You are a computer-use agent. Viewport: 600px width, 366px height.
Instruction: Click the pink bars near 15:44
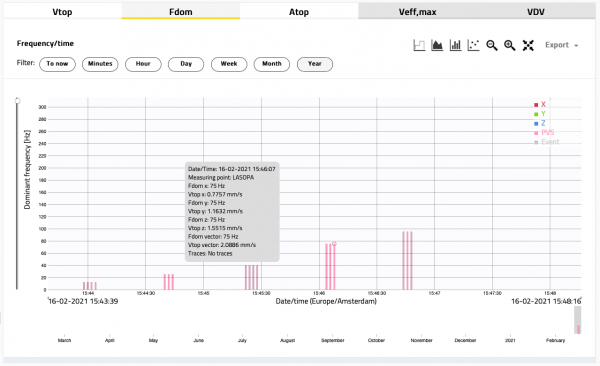tap(90, 286)
